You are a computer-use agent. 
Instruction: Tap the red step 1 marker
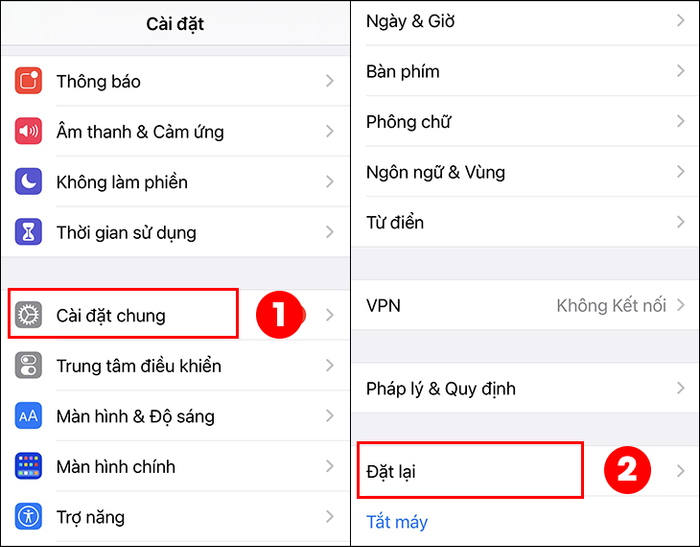pyautogui.click(x=280, y=315)
